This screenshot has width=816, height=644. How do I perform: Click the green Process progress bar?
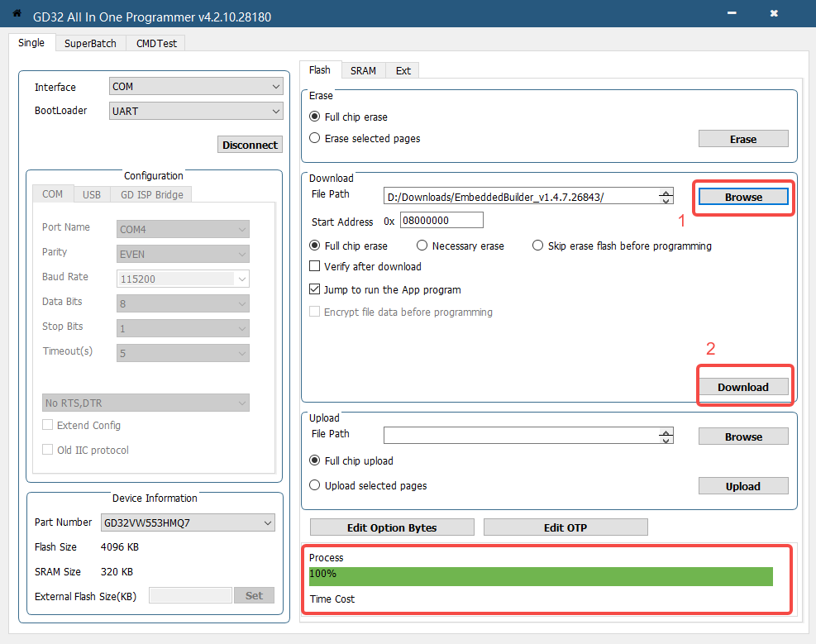(x=541, y=576)
